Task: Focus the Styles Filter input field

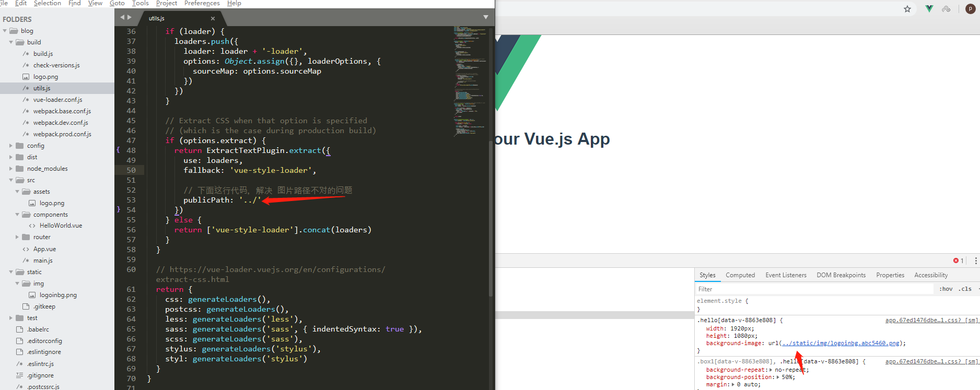Action: [x=815, y=289]
